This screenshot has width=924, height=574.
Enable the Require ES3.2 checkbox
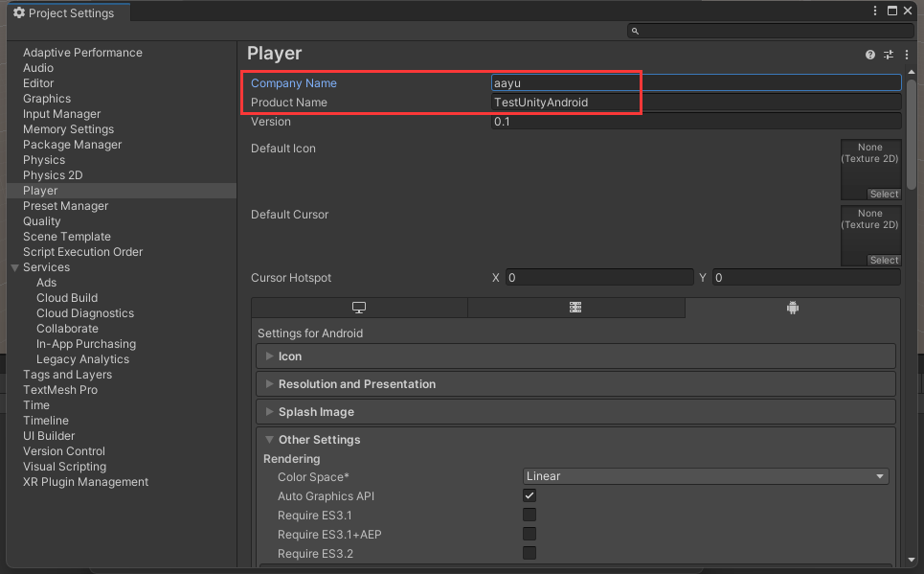coord(530,553)
